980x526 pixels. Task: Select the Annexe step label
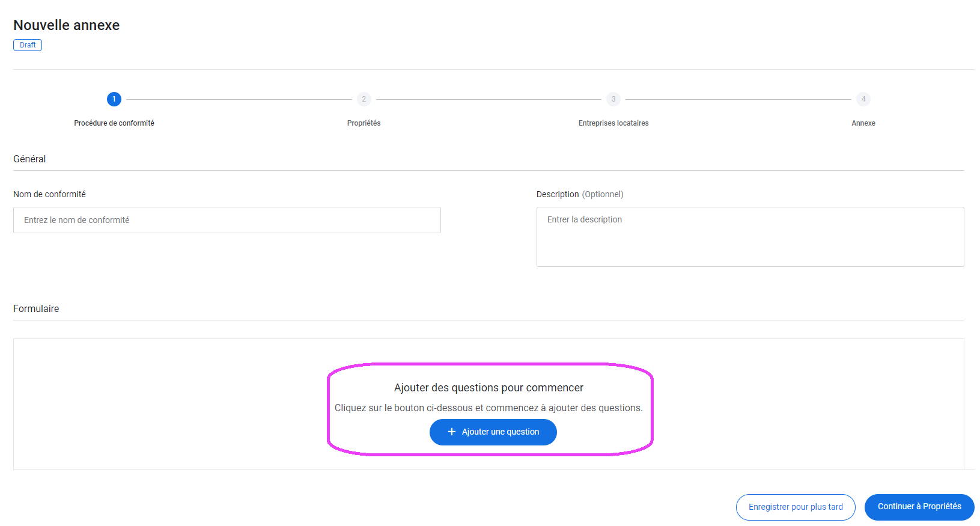tap(863, 123)
